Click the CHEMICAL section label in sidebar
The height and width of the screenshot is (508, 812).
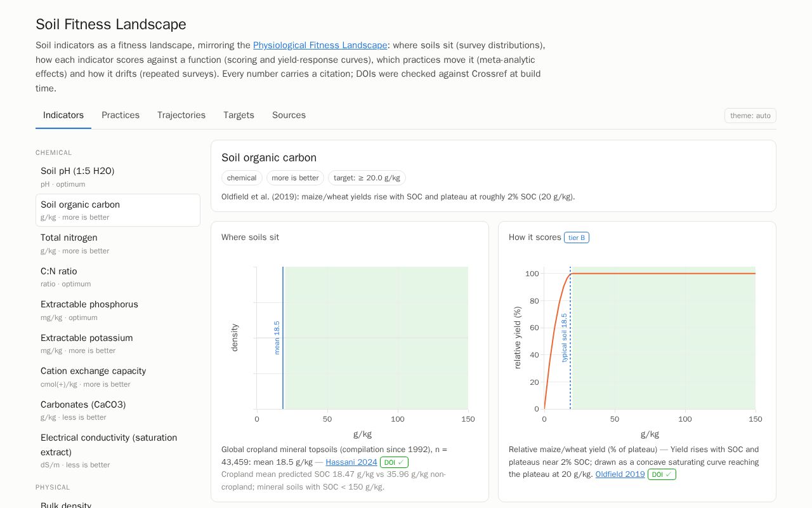[x=54, y=153]
